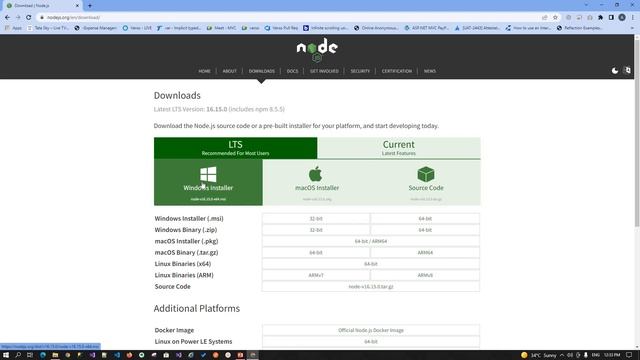Click the taskbar clock
This screenshot has width=640, height=360.
tap(612, 355)
